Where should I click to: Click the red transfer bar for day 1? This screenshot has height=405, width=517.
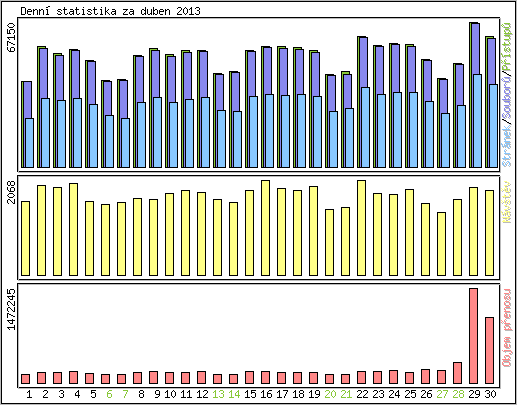click(25, 379)
